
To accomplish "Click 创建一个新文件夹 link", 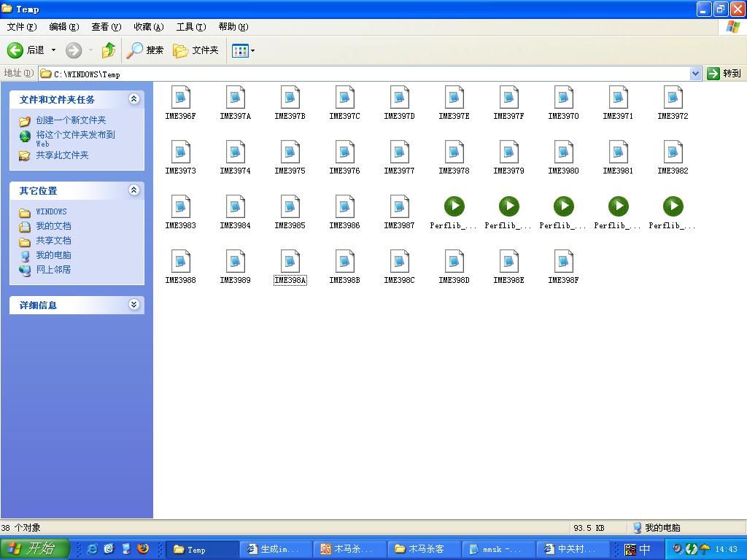I will [x=71, y=120].
